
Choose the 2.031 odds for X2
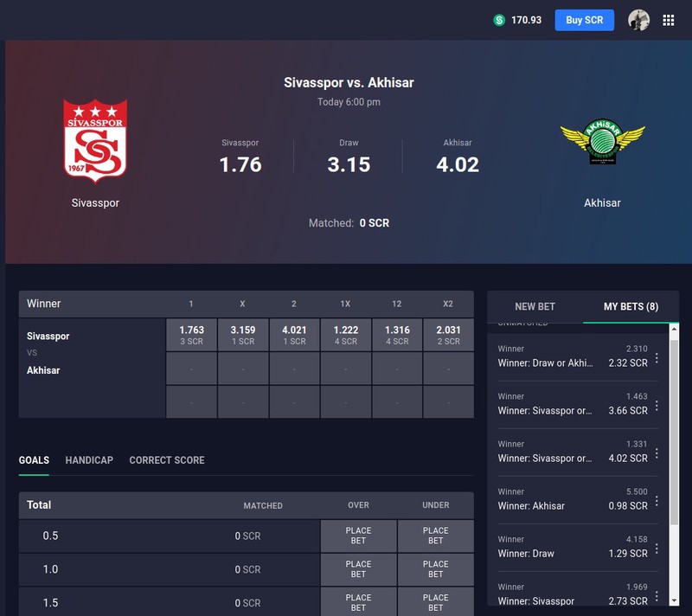tap(448, 335)
